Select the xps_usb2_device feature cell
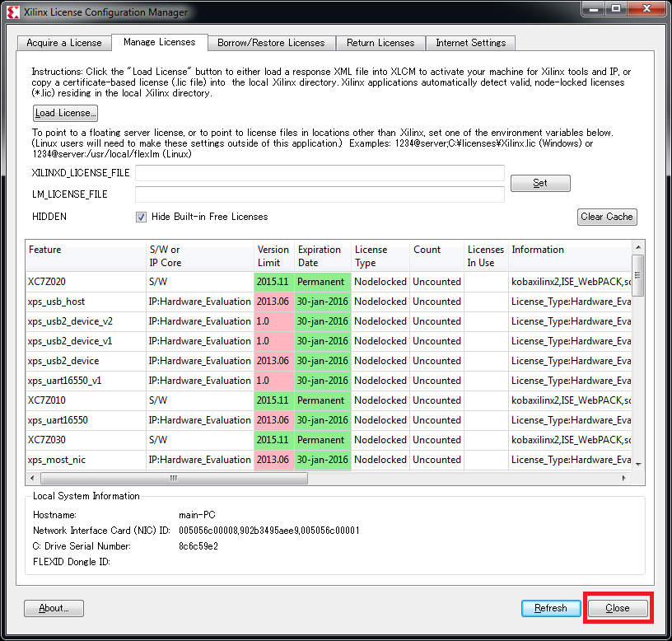 [86, 361]
